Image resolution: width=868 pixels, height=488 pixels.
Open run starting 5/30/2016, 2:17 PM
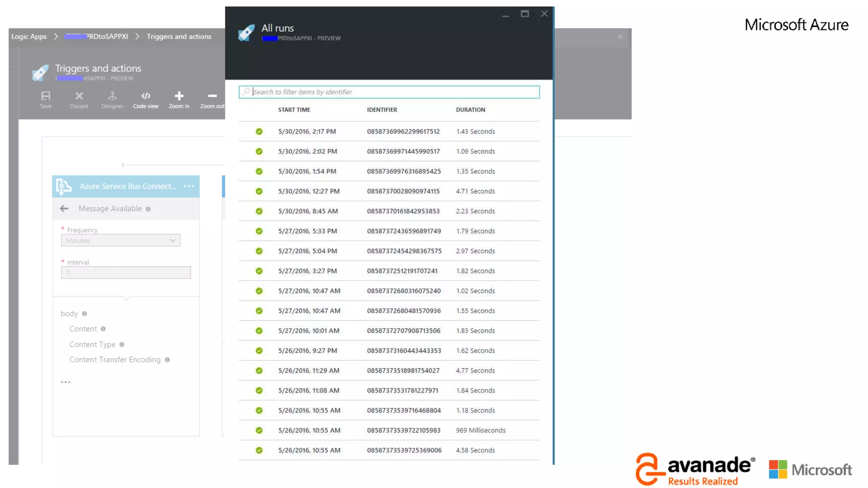307,131
